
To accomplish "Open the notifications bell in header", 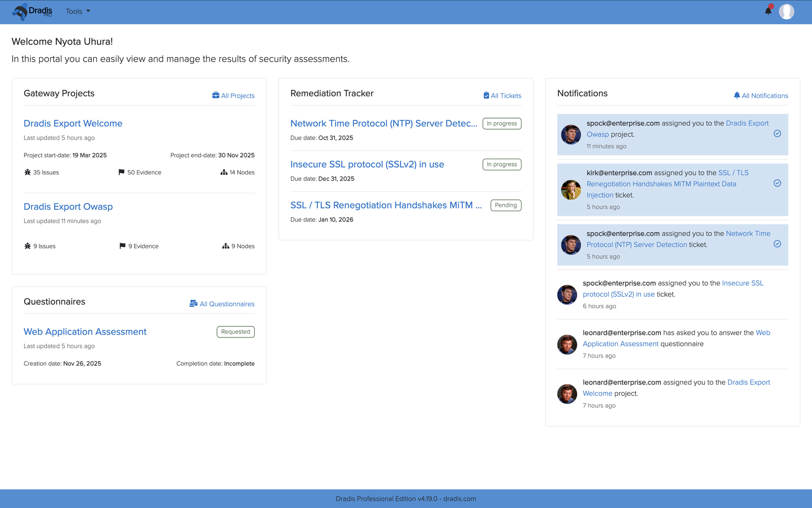I will point(768,11).
